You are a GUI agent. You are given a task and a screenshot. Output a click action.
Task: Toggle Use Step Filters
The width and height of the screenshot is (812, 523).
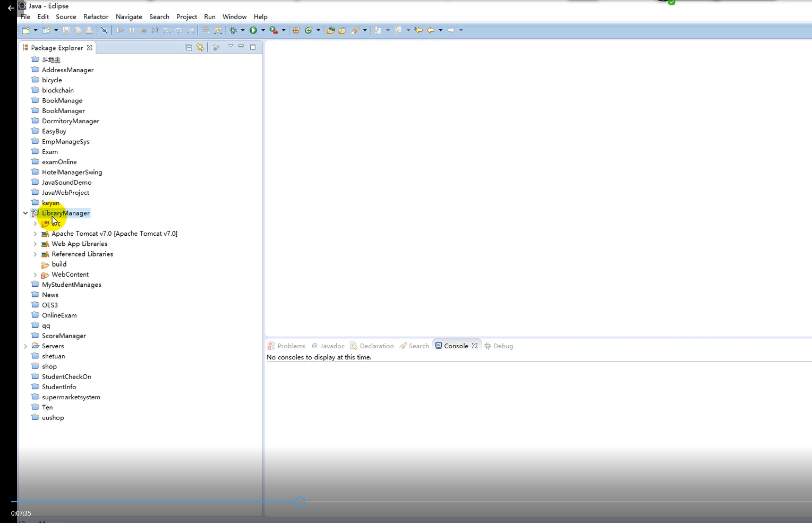coord(218,30)
